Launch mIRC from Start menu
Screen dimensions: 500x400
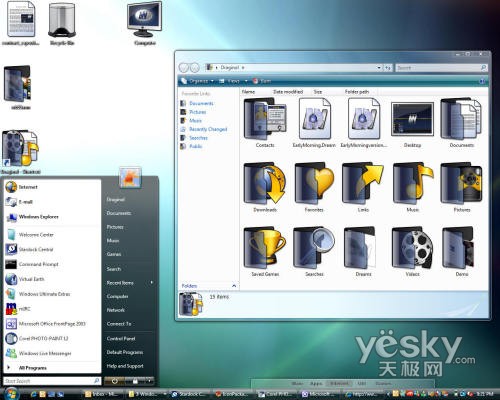pos(53,309)
